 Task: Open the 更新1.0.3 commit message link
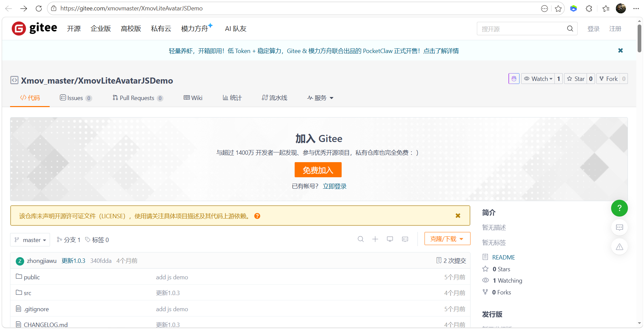[73, 261]
